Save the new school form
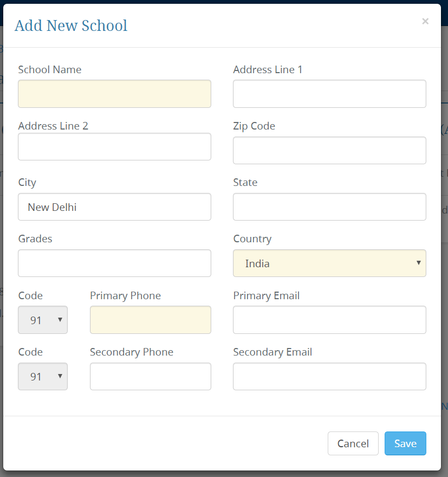 (405, 443)
